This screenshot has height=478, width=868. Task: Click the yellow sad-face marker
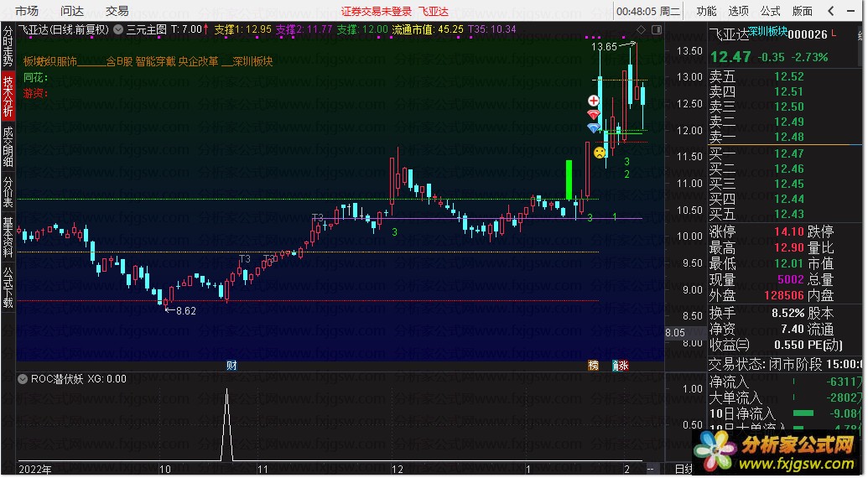pyautogui.click(x=600, y=153)
